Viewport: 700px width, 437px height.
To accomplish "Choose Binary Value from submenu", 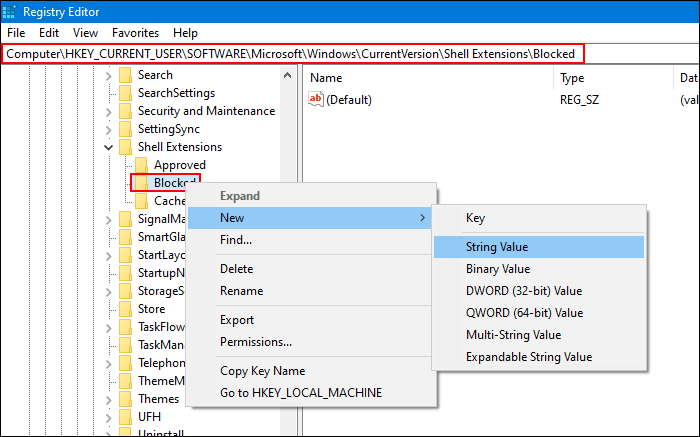I will [539, 269].
